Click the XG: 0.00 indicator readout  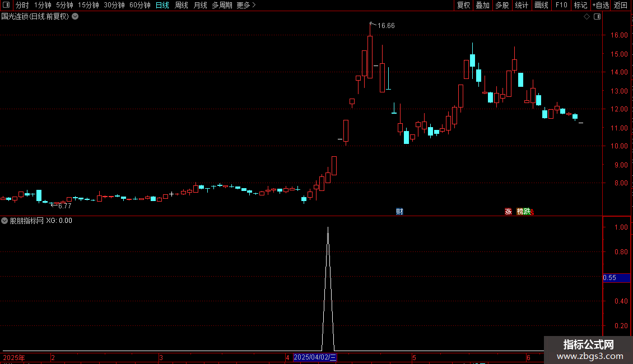tap(59, 221)
